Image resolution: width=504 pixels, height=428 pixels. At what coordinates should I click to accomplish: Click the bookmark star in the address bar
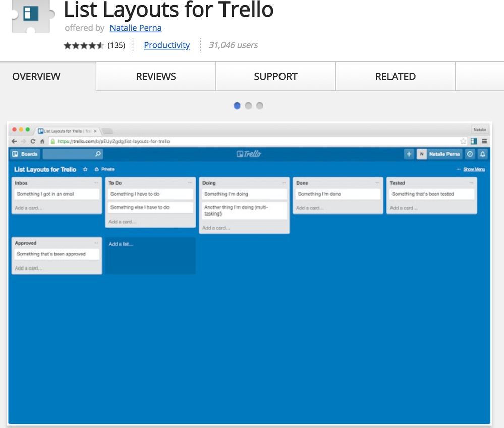point(463,141)
